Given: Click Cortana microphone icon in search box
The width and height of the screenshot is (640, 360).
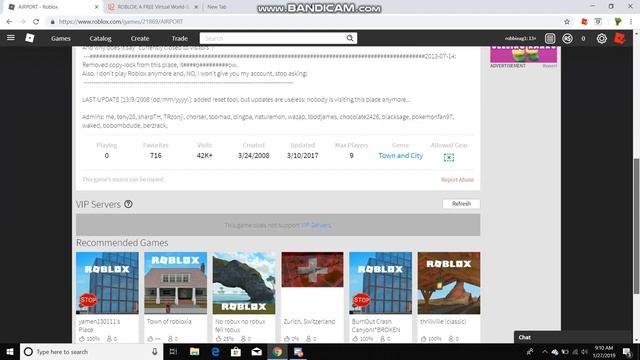Looking at the screenshot, I should [155, 351].
